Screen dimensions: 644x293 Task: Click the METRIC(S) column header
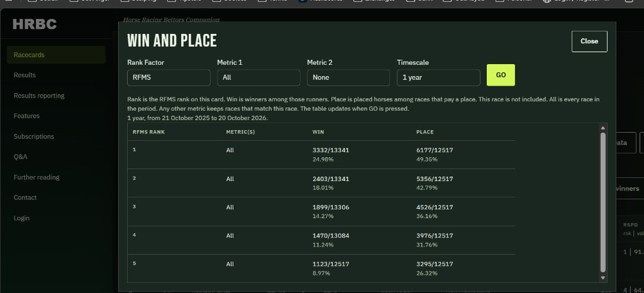click(240, 132)
